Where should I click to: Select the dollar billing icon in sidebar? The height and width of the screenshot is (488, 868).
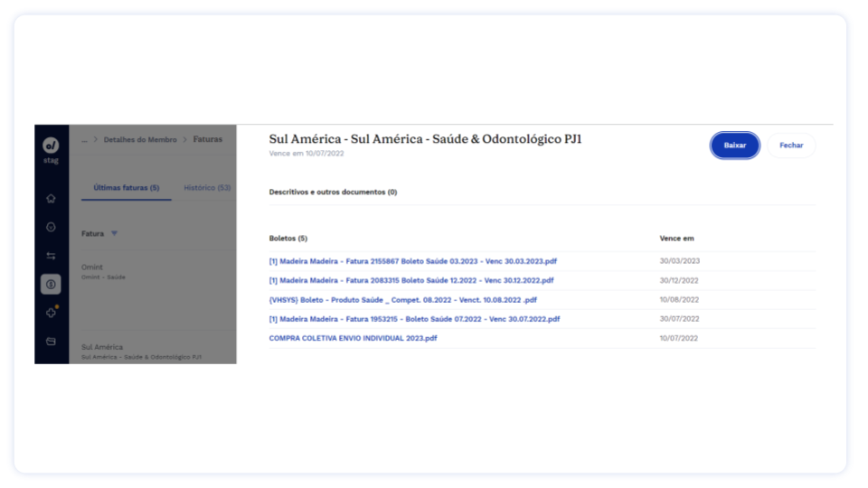51,285
